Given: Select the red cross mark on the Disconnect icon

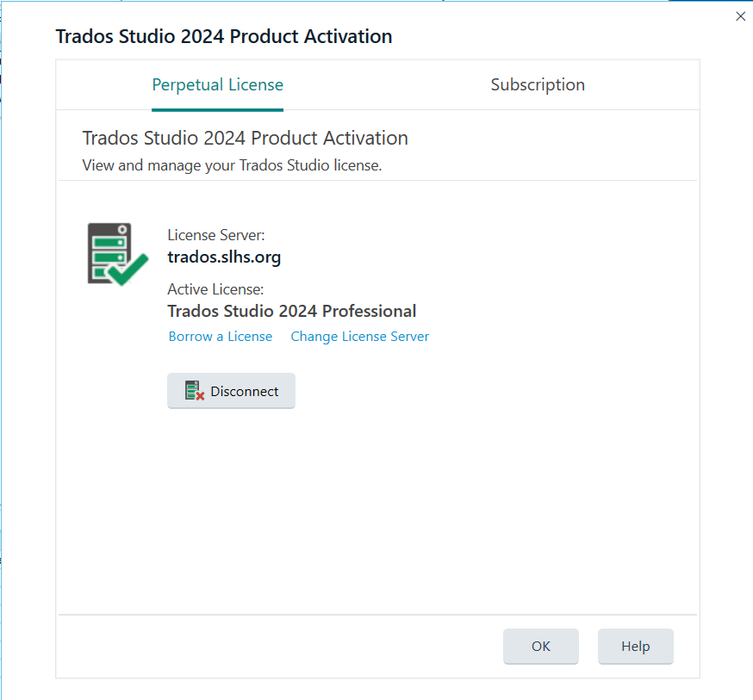Looking at the screenshot, I should click(x=199, y=395).
